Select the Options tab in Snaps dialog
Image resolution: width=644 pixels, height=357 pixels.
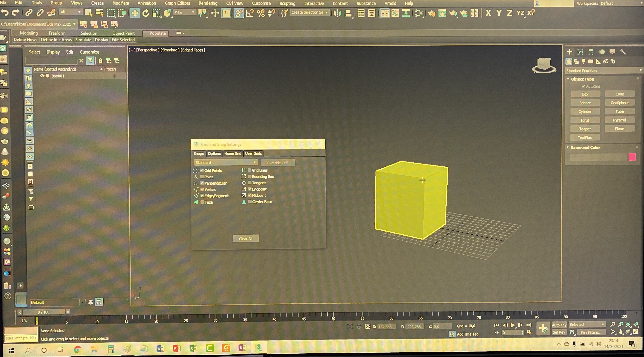(214, 153)
